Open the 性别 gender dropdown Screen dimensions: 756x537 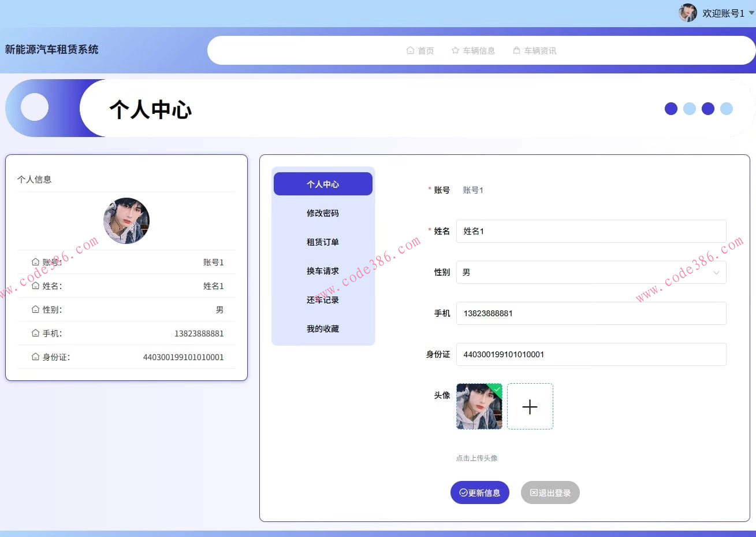point(590,272)
